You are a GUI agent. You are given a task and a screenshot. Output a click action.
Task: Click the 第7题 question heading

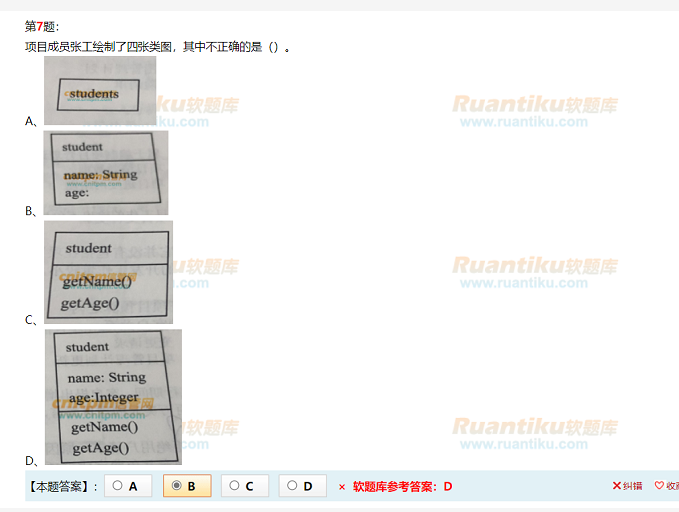[x=42, y=26]
